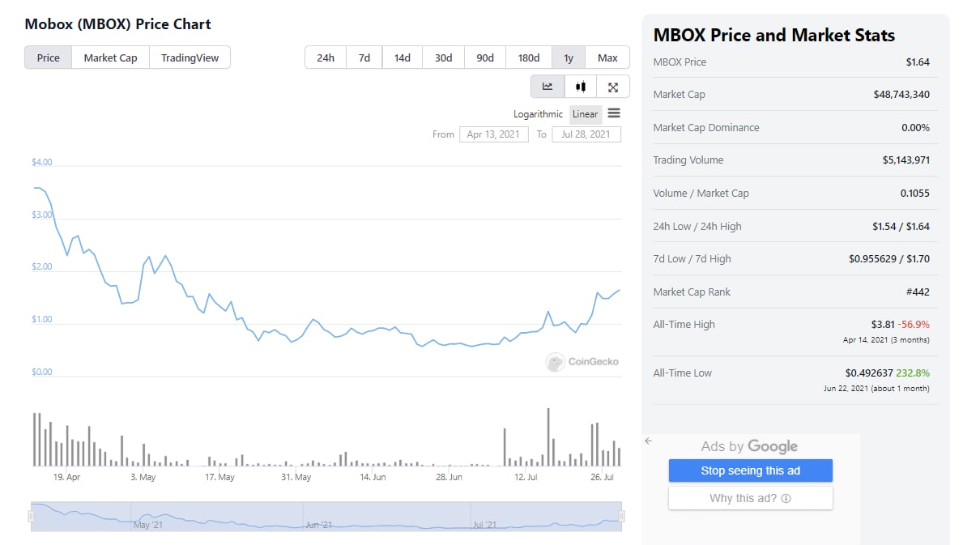Image resolution: width=980 pixels, height=545 pixels.
Task: Switch to line chart view icon
Action: click(548, 87)
